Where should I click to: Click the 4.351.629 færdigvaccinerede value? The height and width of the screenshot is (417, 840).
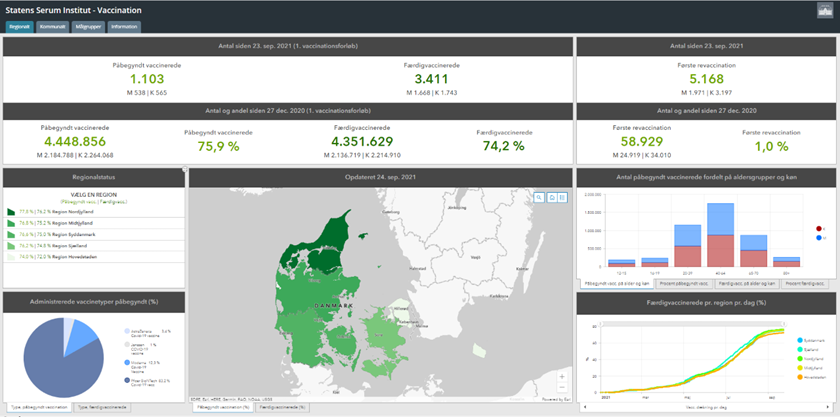coord(362,142)
